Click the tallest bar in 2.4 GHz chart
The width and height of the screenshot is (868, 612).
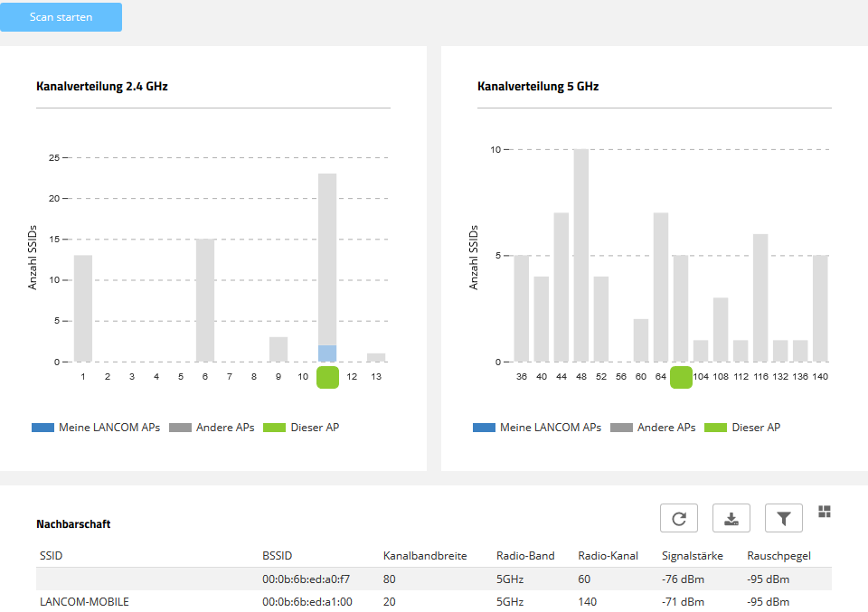327,262
